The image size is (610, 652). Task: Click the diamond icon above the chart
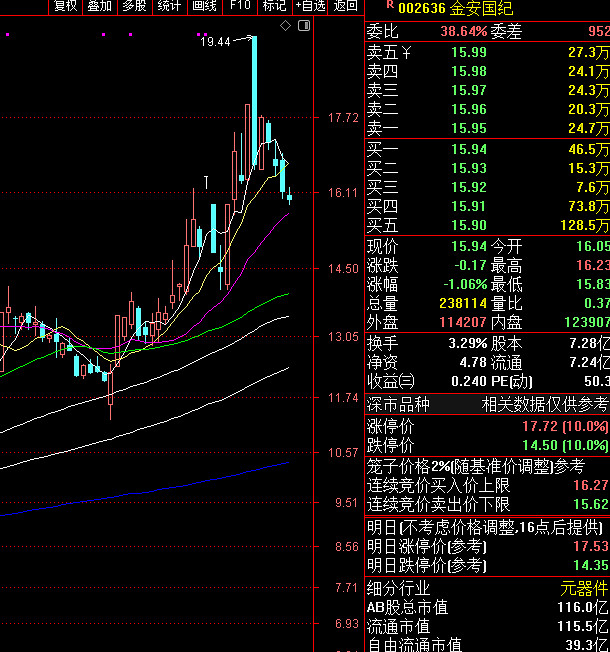287,24
